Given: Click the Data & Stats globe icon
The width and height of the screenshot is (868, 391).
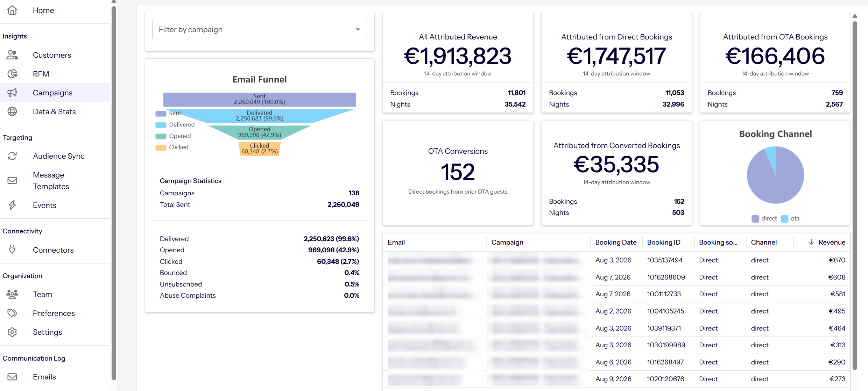Looking at the screenshot, I should [12, 111].
